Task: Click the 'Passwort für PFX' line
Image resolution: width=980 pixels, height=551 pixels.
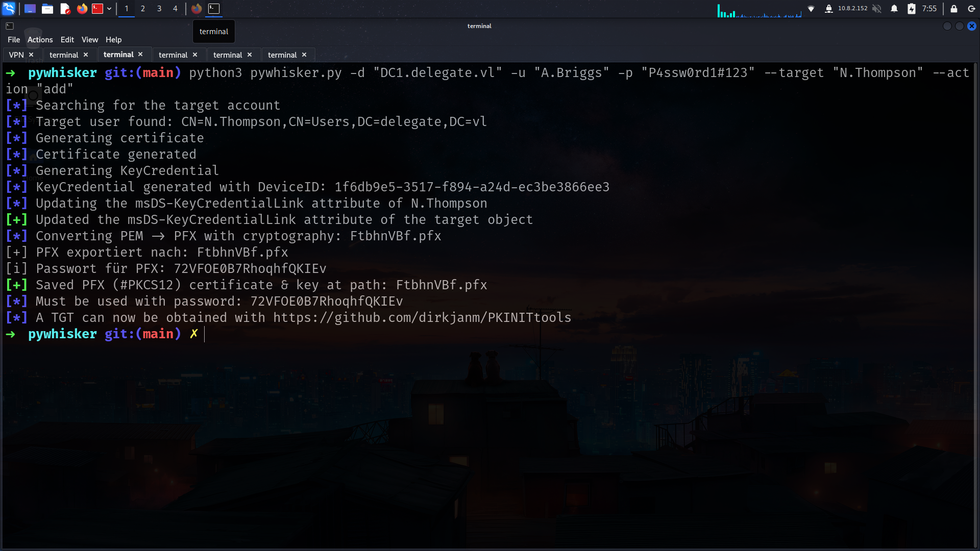Action: (x=166, y=268)
